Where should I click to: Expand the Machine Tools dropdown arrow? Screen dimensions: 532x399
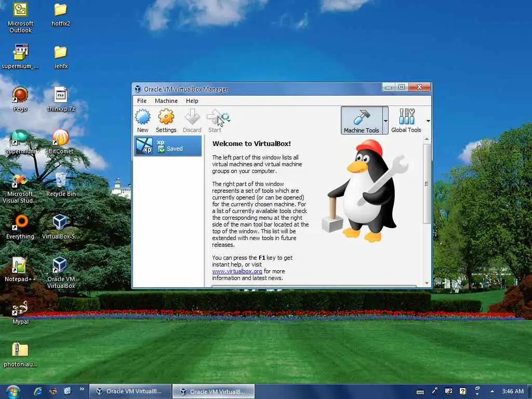[385, 121]
